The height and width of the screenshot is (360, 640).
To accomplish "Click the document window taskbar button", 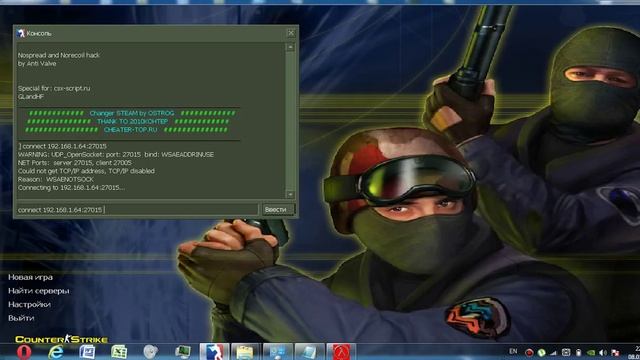I will pyautogui.click(x=309, y=352).
